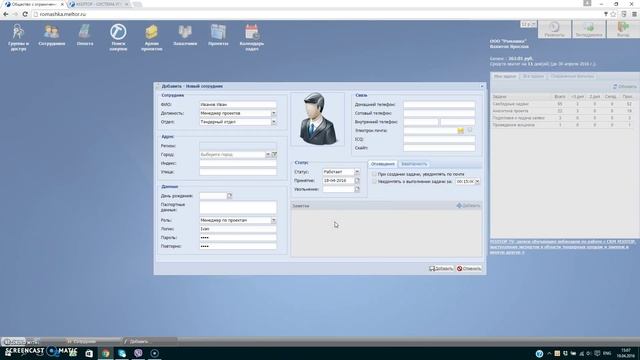Image resolution: width=640 pixels, height=360 pixels.
Task: Expand the Должность dropdown
Action: (274, 113)
